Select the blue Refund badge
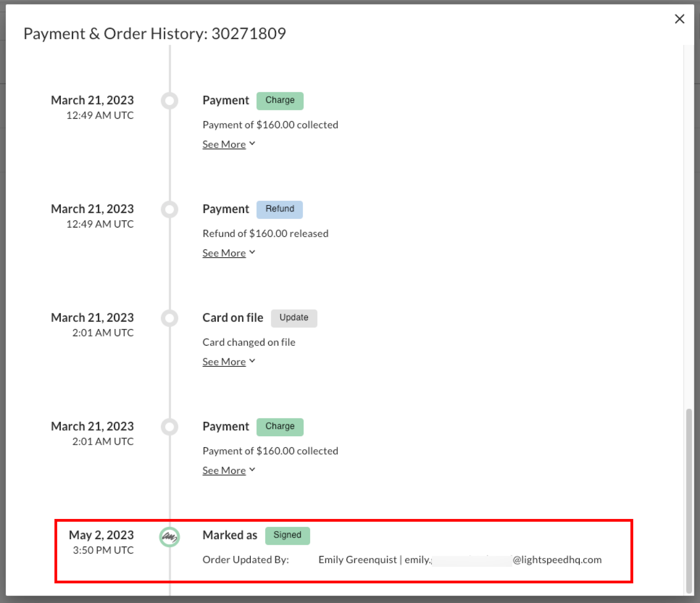This screenshot has width=700, height=603. pos(280,209)
